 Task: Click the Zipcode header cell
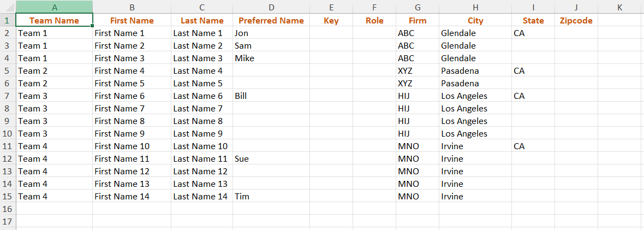(576, 21)
